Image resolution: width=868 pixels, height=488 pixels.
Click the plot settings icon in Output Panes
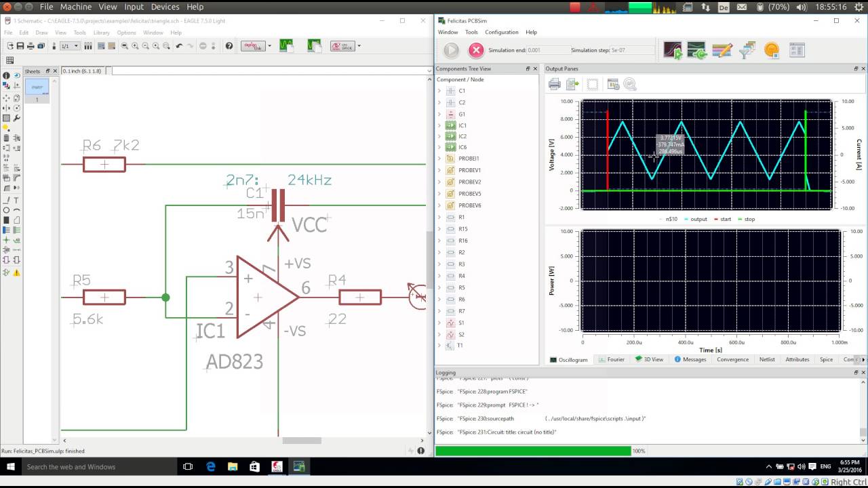(613, 84)
